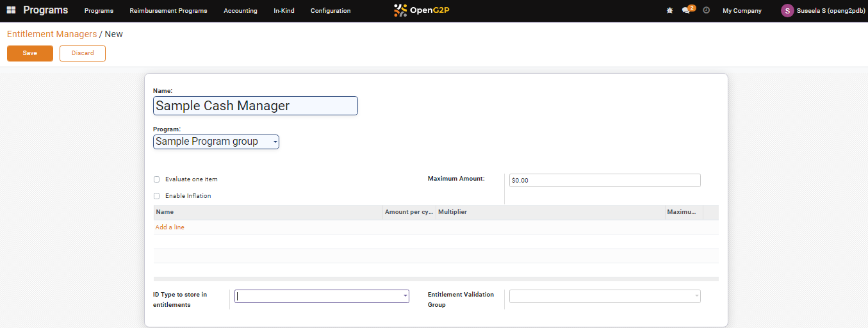Click the OpenG2P logo
This screenshot has height=328, width=868.
pyautogui.click(x=422, y=10)
